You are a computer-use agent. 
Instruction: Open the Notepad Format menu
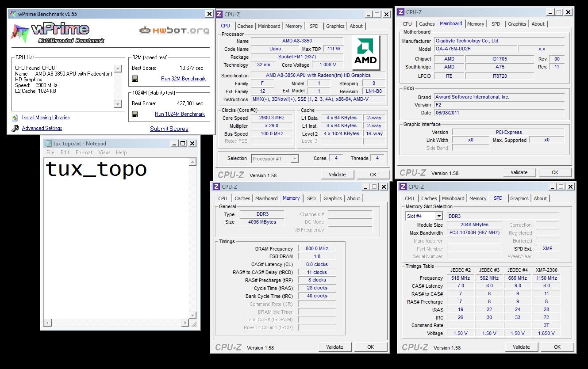click(x=84, y=152)
